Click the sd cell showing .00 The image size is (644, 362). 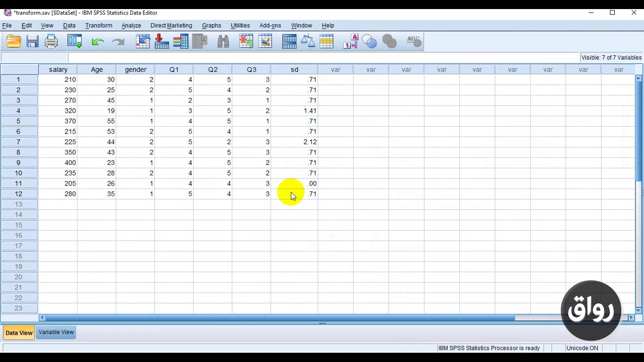tap(294, 184)
